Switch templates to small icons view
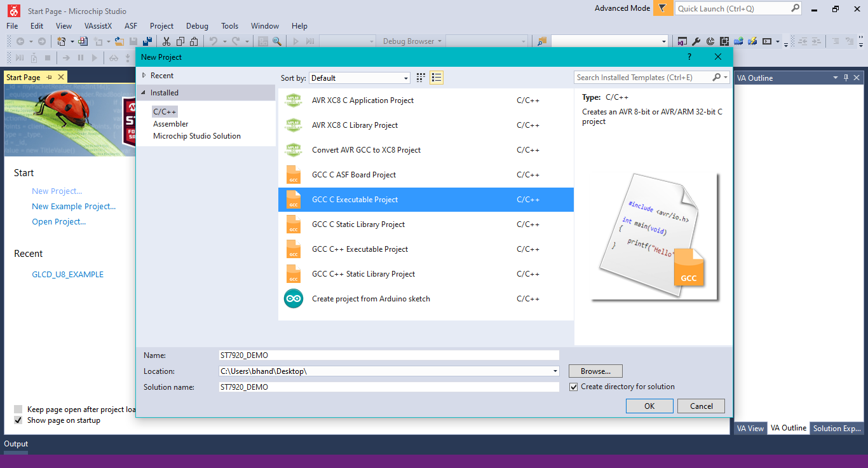The height and width of the screenshot is (468, 868). click(x=421, y=78)
